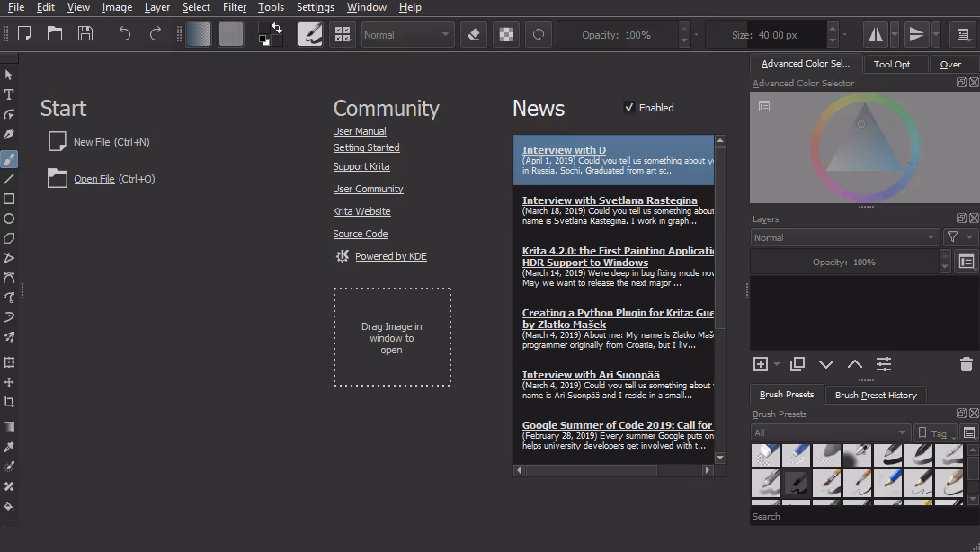
Task: Open the Getting Started link
Action: click(366, 147)
